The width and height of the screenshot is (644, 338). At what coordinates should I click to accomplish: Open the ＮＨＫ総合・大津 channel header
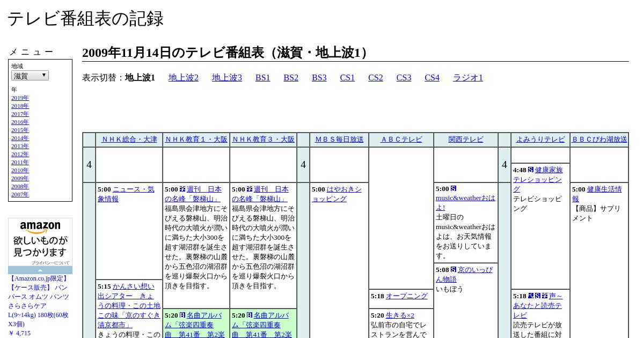(x=129, y=139)
